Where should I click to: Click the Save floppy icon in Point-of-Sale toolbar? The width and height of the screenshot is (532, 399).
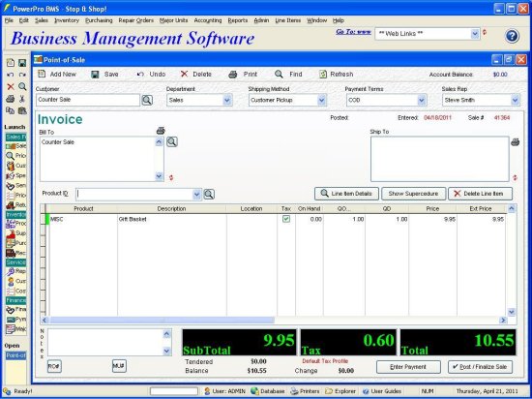[95, 74]
